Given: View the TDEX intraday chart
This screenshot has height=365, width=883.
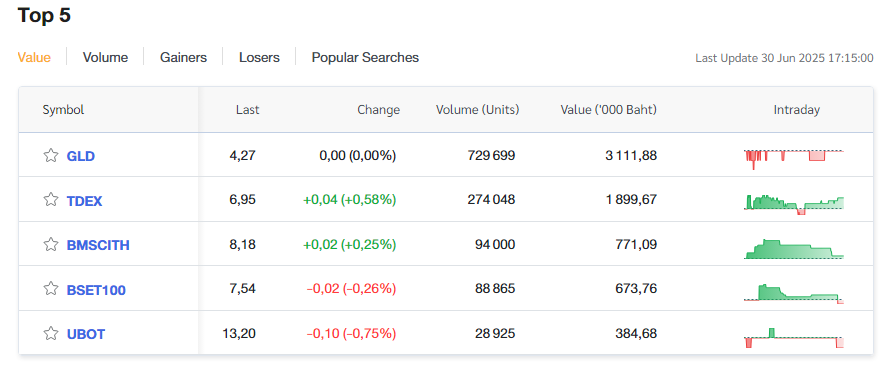Looking at the screenshot, I should [794, 203].
